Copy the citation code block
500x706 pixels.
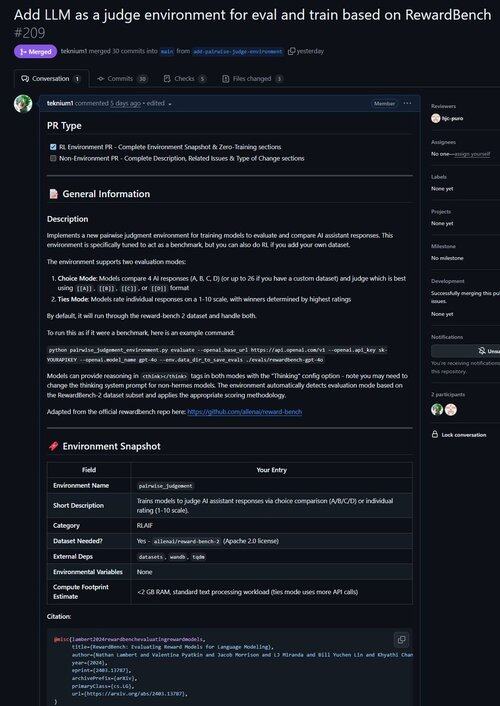click(x=401, y=639)
